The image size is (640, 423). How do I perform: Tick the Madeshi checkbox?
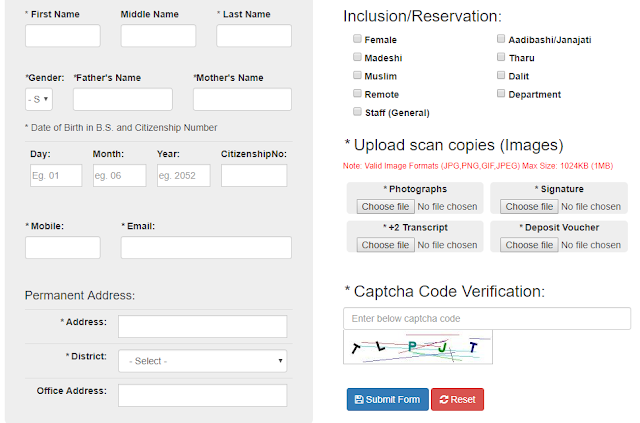(x=357, y=57)
